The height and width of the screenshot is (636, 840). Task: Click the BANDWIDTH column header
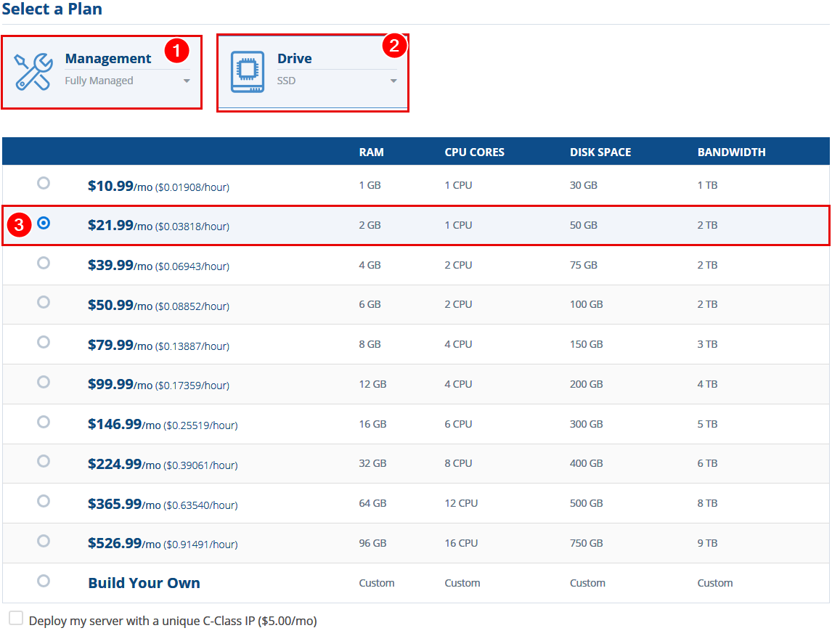(731, 152)
